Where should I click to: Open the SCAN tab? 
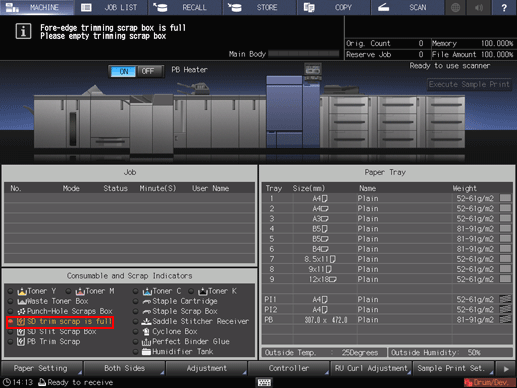point(407,7)
